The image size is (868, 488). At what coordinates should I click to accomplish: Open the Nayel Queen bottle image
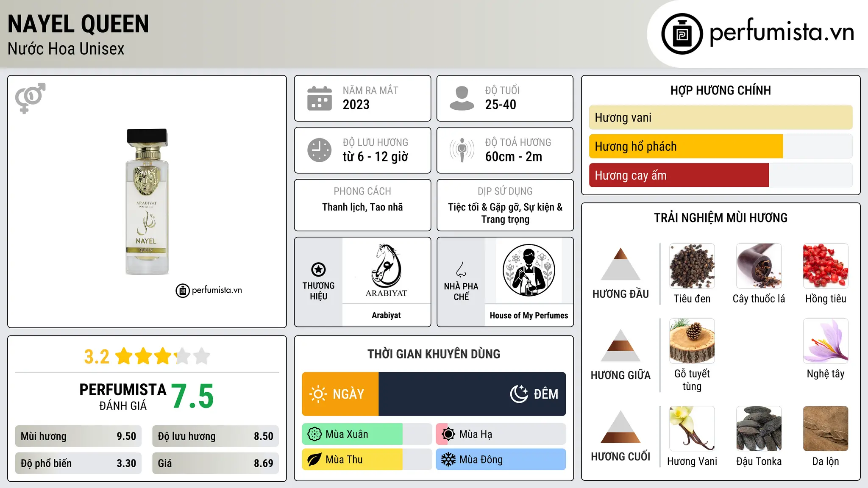point(147,202)
